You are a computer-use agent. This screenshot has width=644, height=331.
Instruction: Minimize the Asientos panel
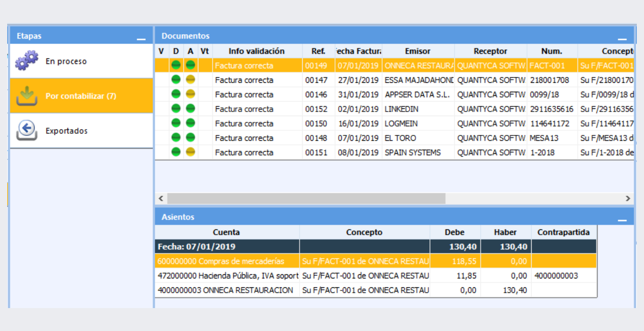[622, 219]
